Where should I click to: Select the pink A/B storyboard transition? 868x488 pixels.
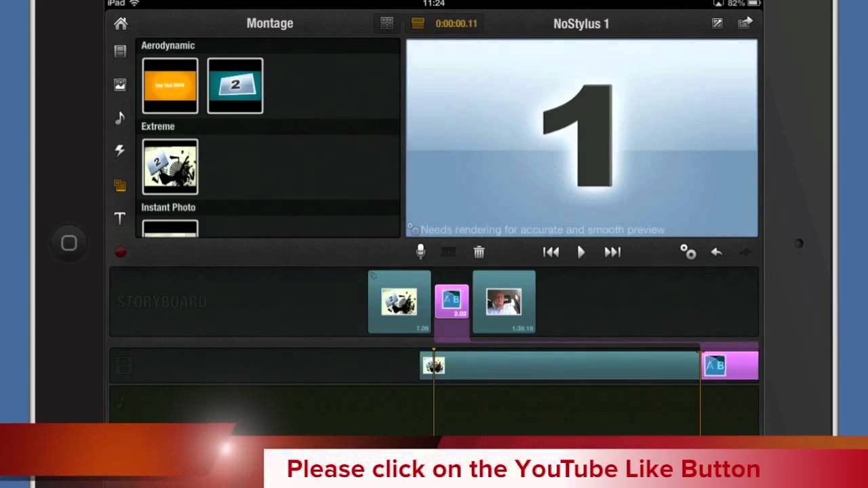pos(452,302)
